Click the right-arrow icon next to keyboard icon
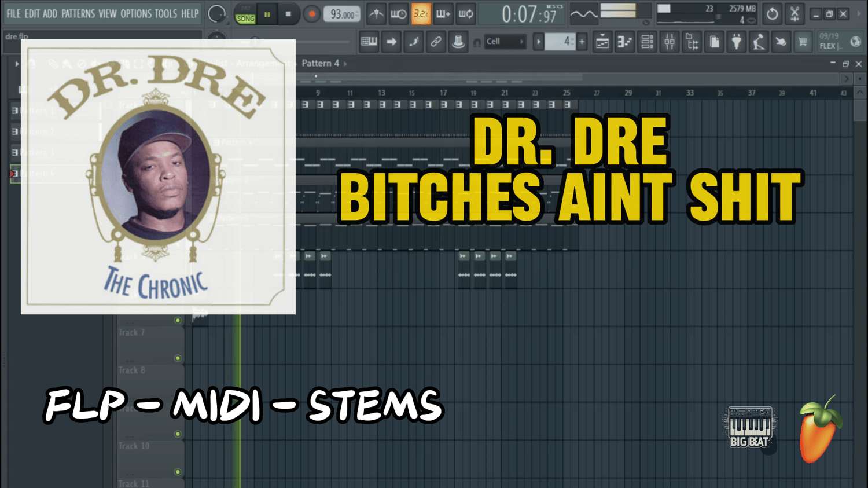The height and width of the screenshot is (488, 868). point(392,42)
